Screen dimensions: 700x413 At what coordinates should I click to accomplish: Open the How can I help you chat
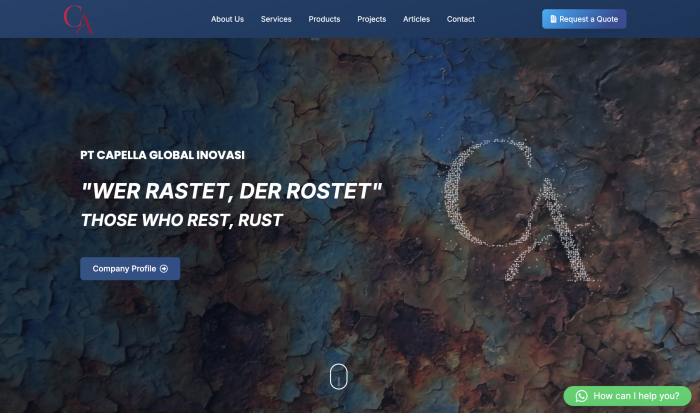coord(627,396)
